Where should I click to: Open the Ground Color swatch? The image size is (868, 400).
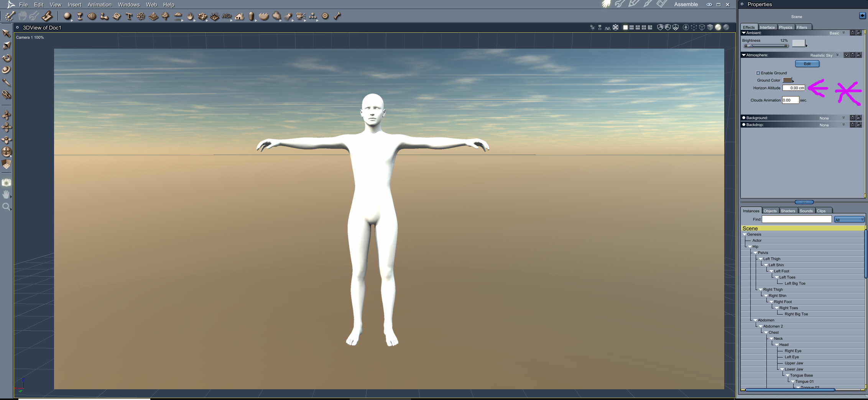click(x=787, y=80)
